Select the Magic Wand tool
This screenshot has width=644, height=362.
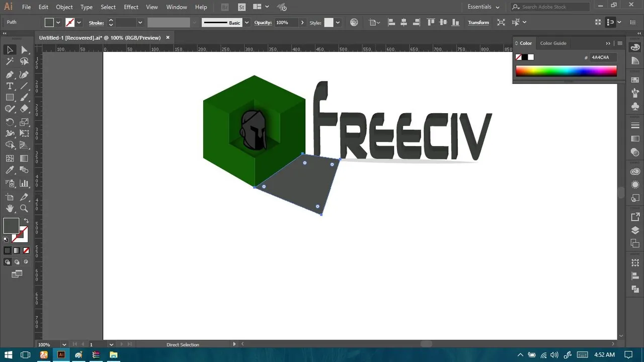pos(10,61)
